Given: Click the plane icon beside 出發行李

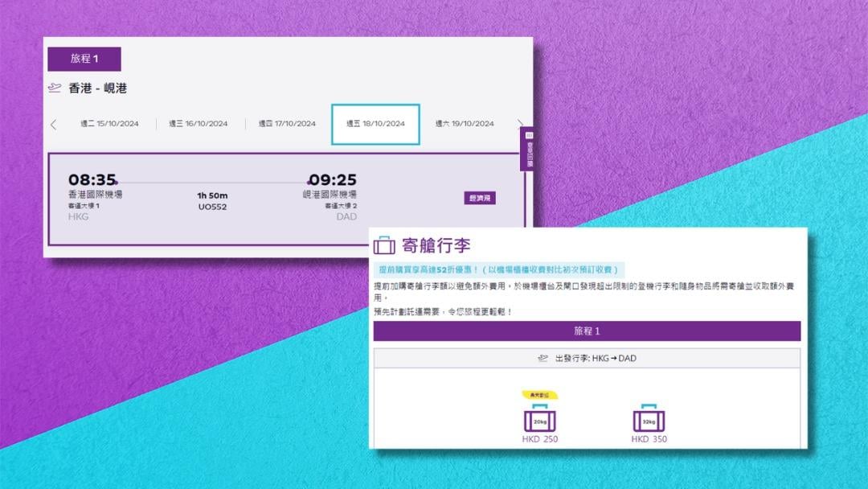Looking at the screenshot, I should (543, 358).
